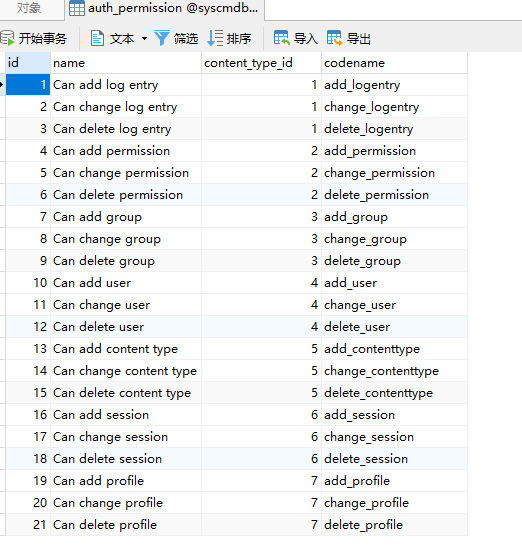
Task: Select the 'Can add profile' cell
Action: point(126,480)
